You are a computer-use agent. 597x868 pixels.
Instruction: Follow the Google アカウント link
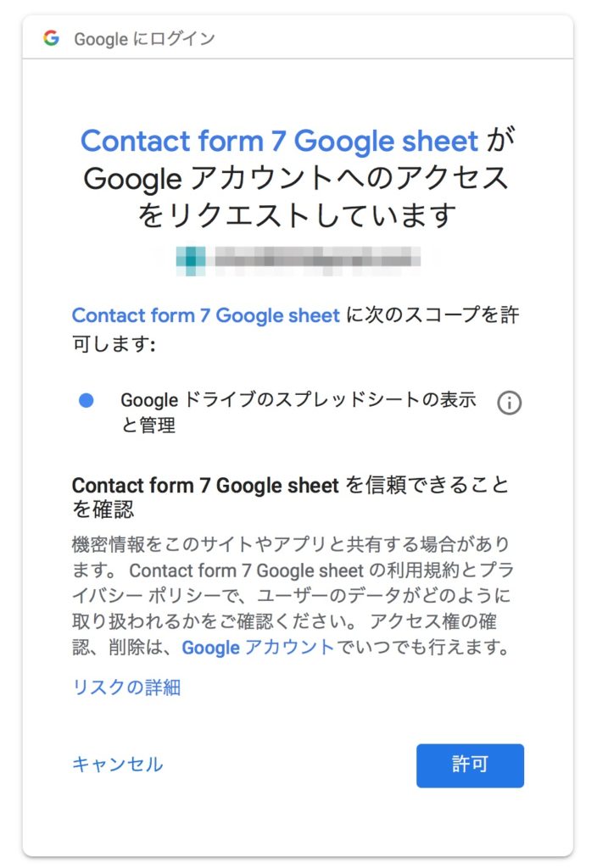click(258, 648)
